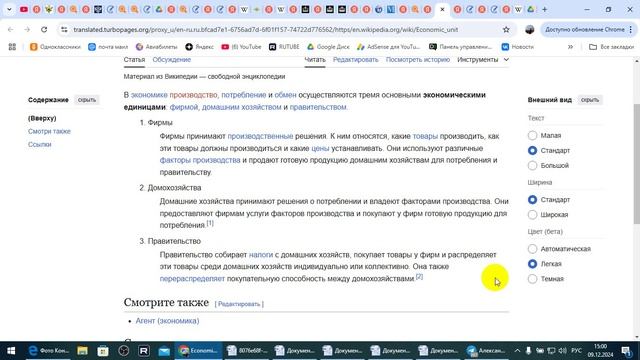640x360 pixels.
Task: Open the Mail app in the taskbar
Action: tap(164, 351)
